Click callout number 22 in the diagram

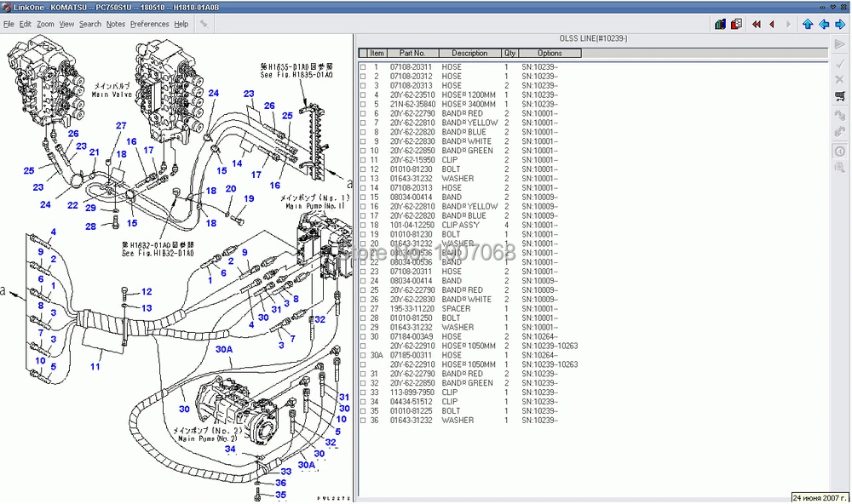(x=72, y=205)
